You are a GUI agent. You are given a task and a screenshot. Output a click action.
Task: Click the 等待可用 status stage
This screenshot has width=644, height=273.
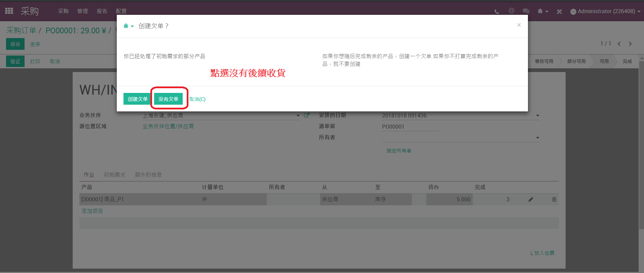tap(544, 61)
